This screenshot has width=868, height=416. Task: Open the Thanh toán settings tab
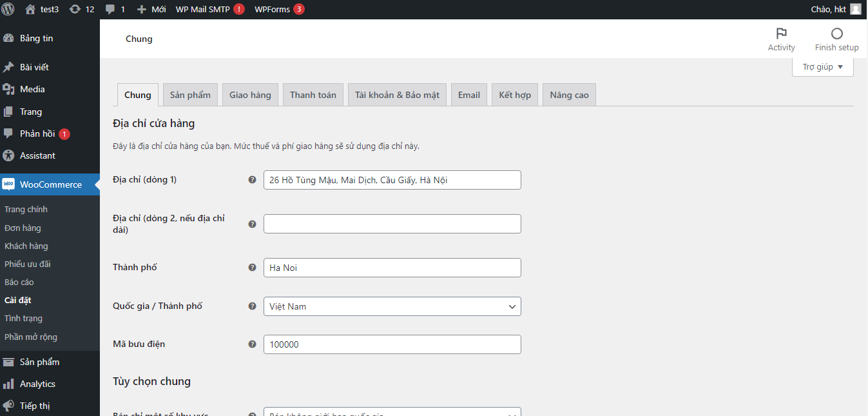[313, 95]
